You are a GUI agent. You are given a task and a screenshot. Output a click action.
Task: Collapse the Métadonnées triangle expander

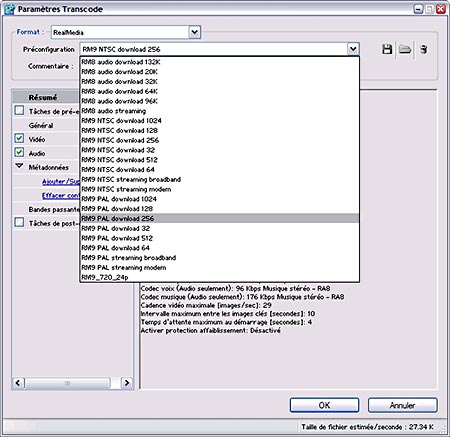pyautogui.click(x=19, y=166)
